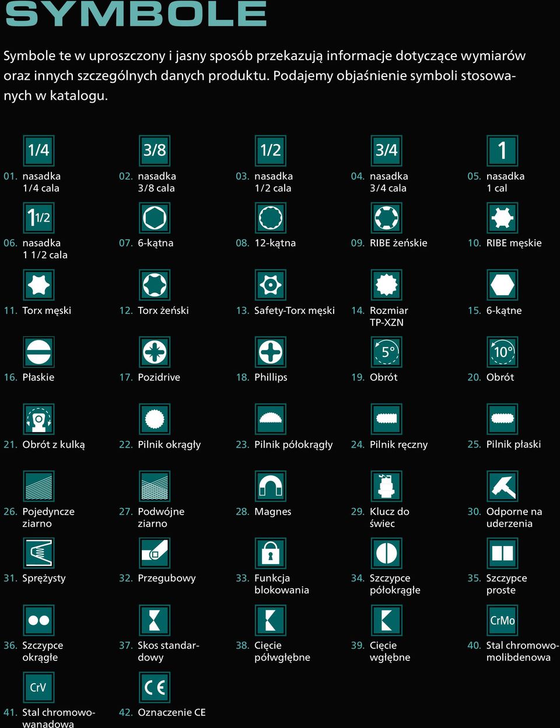Click the 1 1/2 inch socket icon
Viewport: 560px width, 728px height.
click(x=38, y=218)
